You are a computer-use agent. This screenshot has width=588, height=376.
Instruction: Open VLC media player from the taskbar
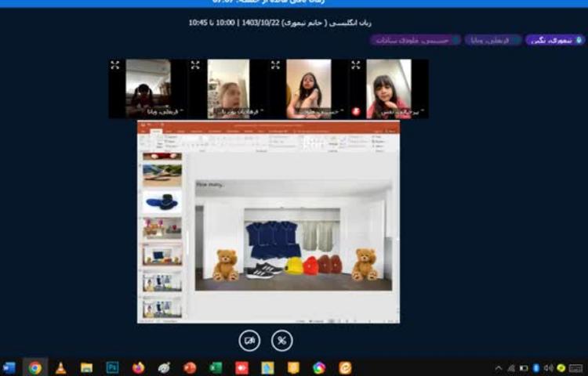point(60,367)
